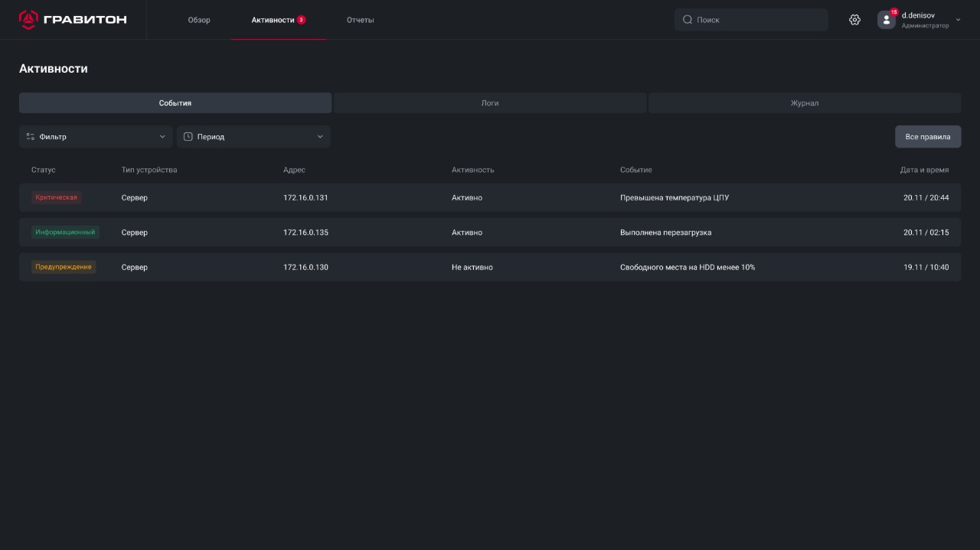Click the filter sliders icon
This screenshot has height=550, width=980.
[x=31, y=137]
